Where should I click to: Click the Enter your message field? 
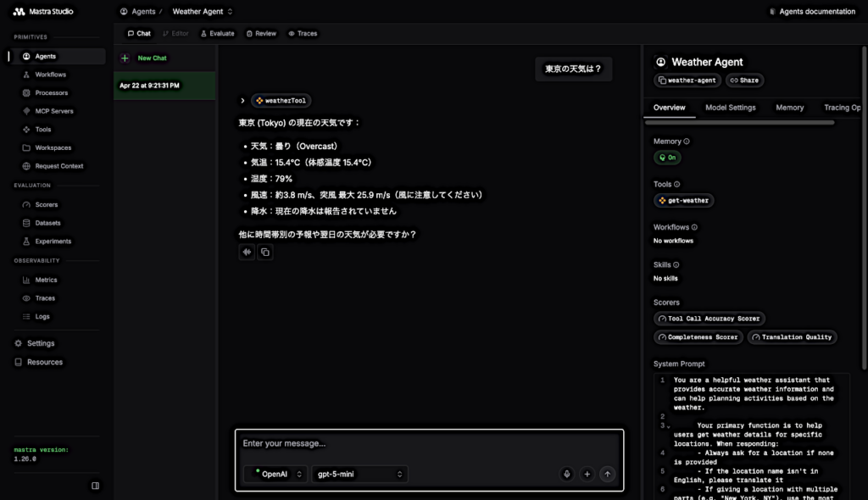coord(429,444)
